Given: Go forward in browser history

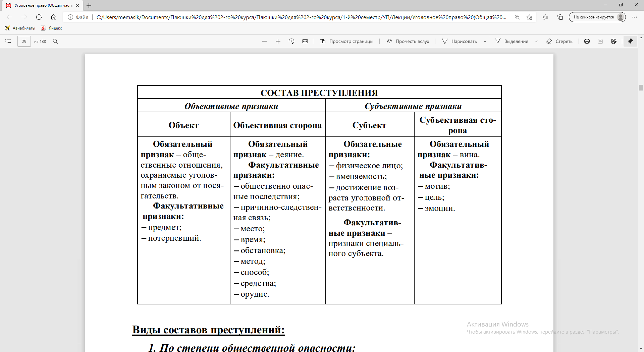Looking at the screenshot, I should [x=24, y=17].
